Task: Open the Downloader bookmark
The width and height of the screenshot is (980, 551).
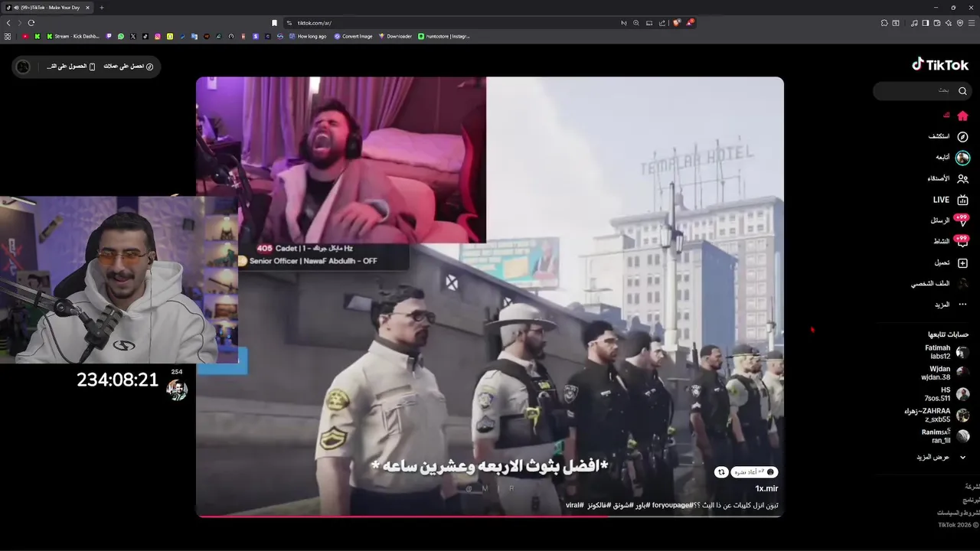Action: tap(395, 36)
